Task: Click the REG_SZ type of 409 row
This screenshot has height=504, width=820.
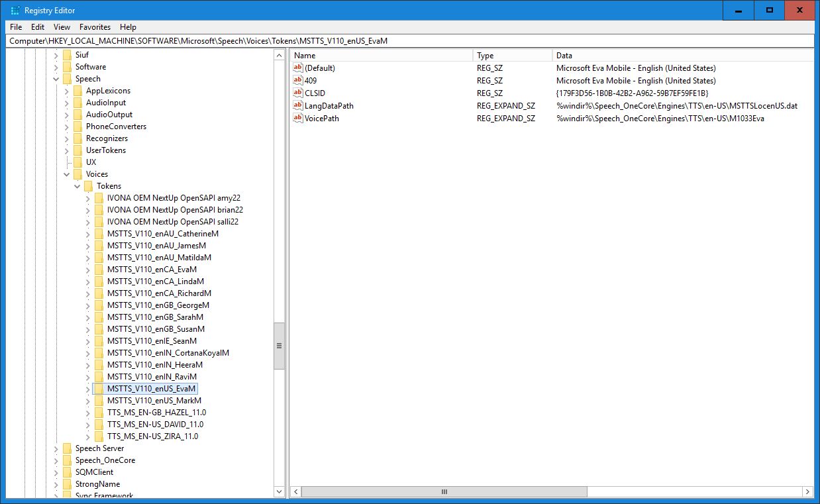Action: (x=489, y=81)
